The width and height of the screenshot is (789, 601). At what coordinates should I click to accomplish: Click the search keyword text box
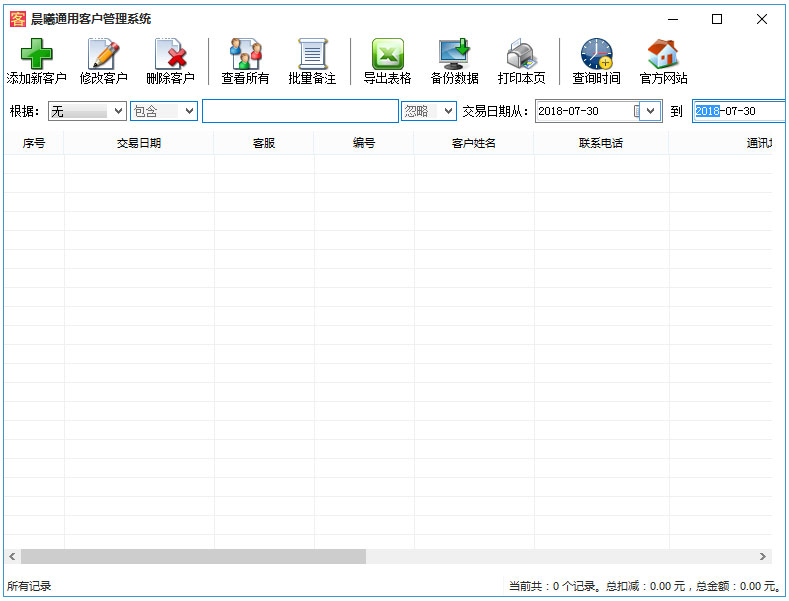pos(300,111)
